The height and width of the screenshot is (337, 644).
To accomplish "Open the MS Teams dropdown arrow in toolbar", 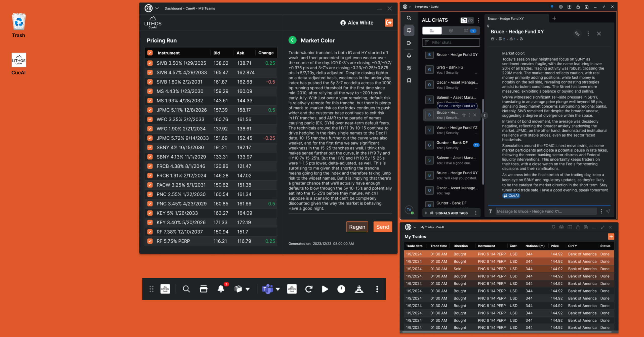I will pyautogui.click(x=278, y=289).
